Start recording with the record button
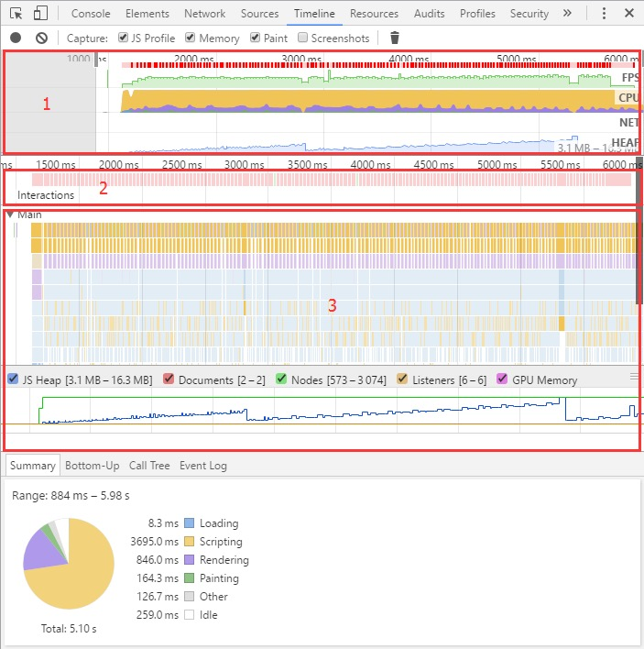Image resolution: width=644 pixels, height=649 pixels. (16, 38)
